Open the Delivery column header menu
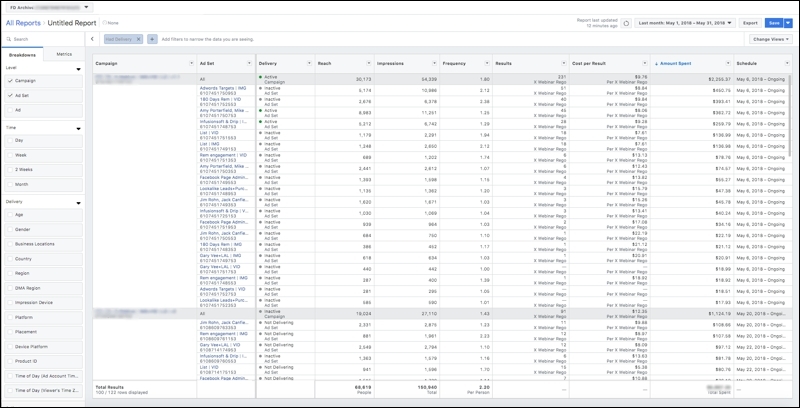This screenshot has width=800, height=408. point(309,63)
